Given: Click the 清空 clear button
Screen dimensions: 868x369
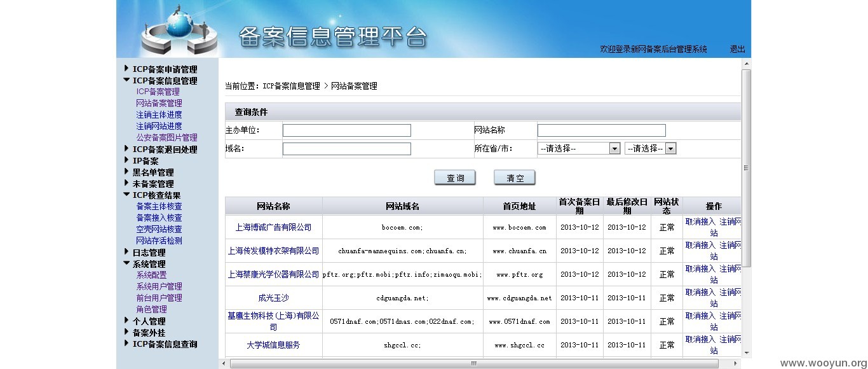Looking at the screenshot, I should pyautogui.click(x=515, y=178).
